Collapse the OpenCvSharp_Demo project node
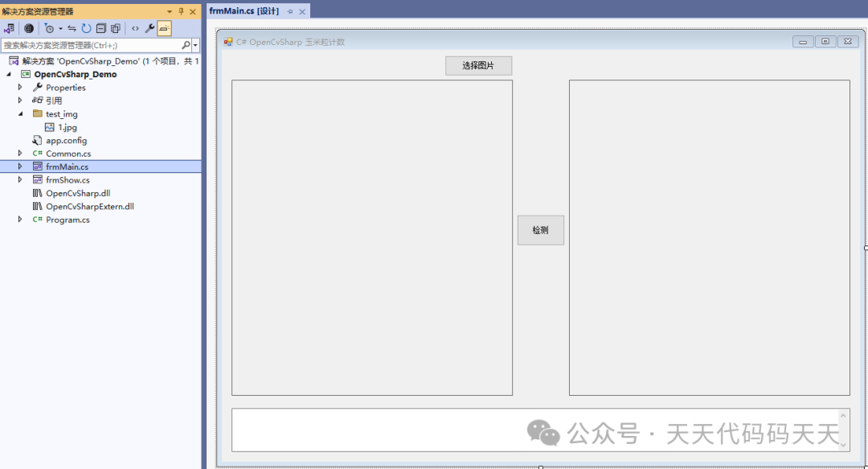 9,74
